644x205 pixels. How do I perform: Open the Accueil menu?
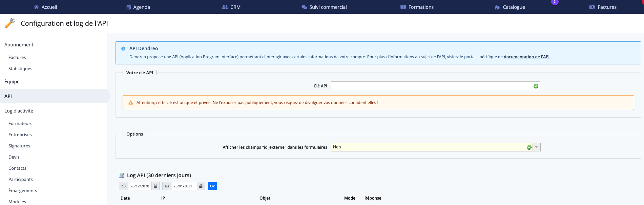(46, 7)
